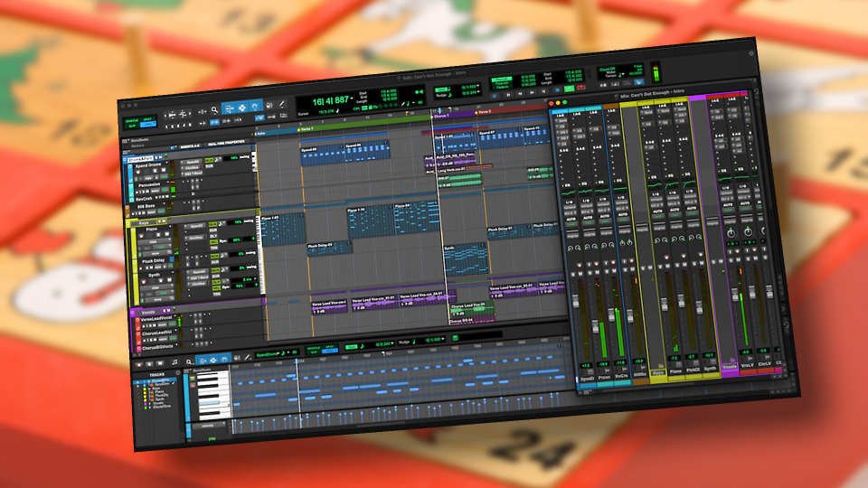Click the VrsLV pan knob in Mix window
868x488 pixels.
pyautogui.click(x=731, y=233)
